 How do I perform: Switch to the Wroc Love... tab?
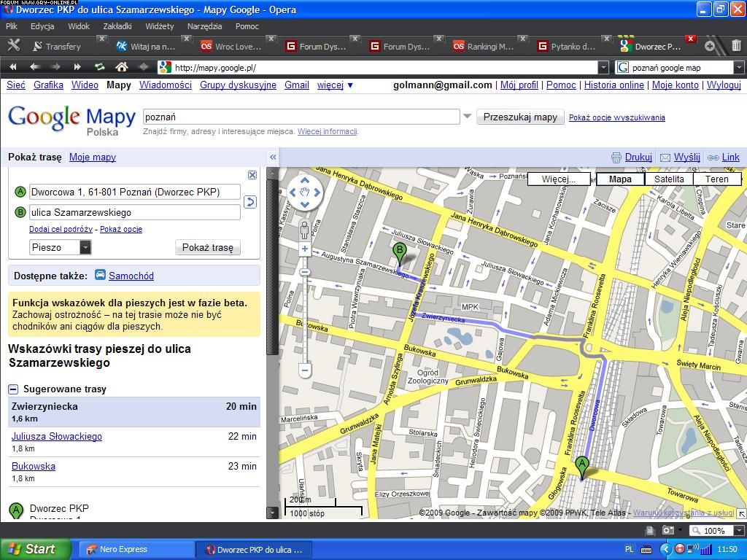235,46
